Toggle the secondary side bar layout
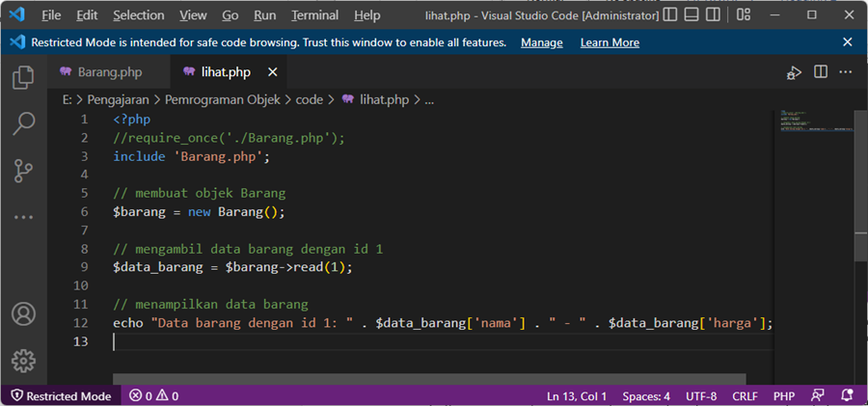This screenshot has height=406, width=868. (x=717, y=15)
